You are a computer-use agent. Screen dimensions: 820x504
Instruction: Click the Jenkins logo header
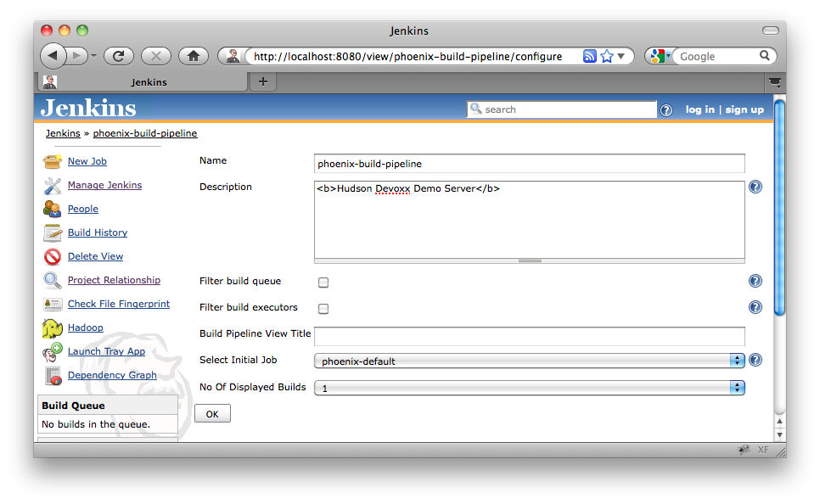click(88, 109)
